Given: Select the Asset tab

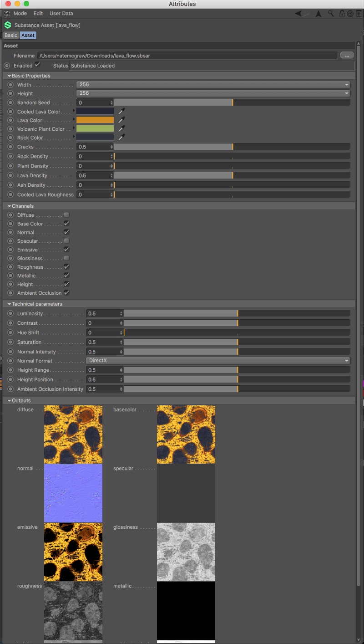Looking at the screenshot, I should click(28, 35).
